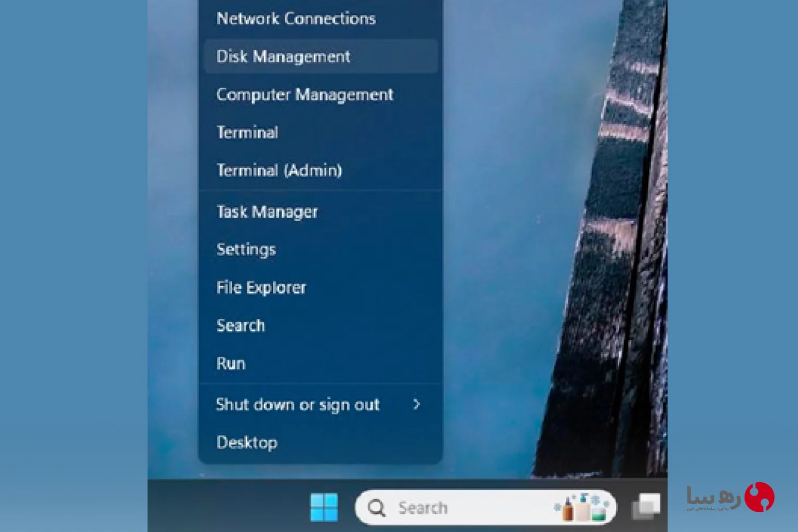This screenshot has height=532, width=798.
Task: Click the Windows Start button
Action: [x=324, y=507]
